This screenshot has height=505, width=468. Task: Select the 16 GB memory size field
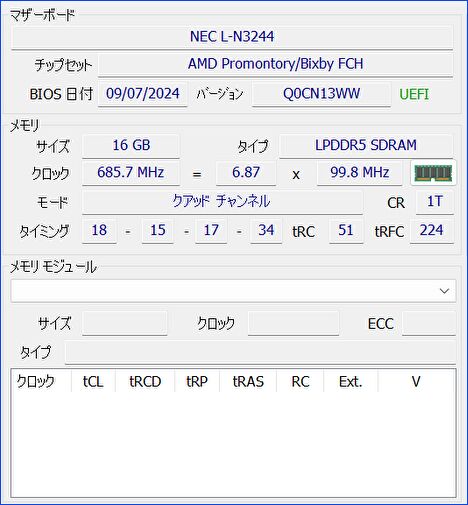tap(131, 146)
